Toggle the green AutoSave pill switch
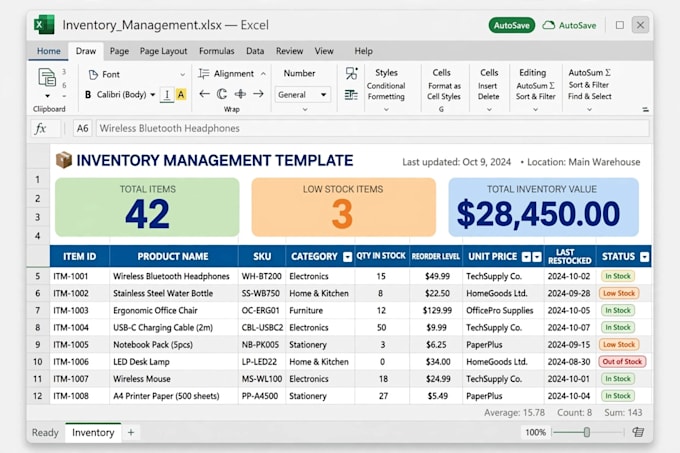The image size is (680, 453). [512, 25]
